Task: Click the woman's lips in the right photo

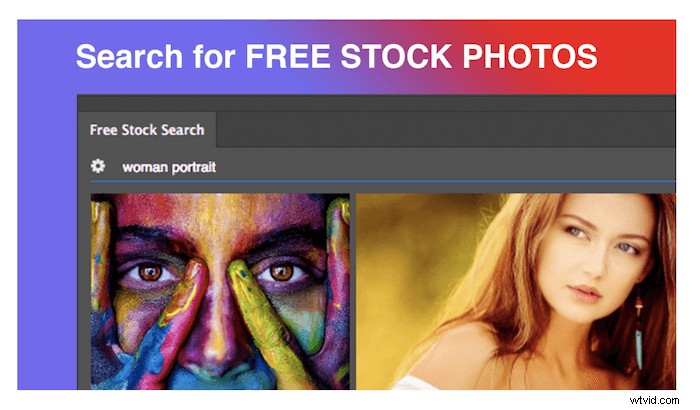Action: pos(584,293)
